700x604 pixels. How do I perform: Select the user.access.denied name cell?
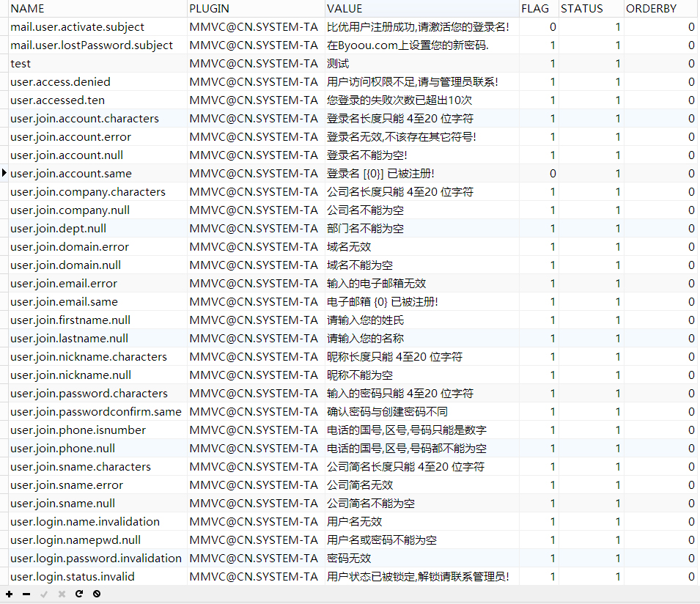tap(60, 81)
